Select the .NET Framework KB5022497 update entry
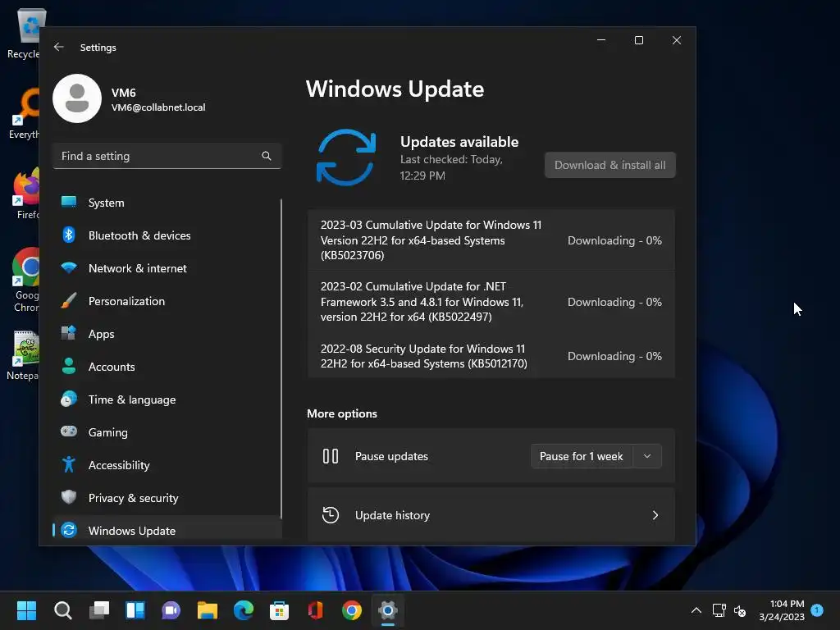This screenshot has height=630, width=840. pos(491,302)
